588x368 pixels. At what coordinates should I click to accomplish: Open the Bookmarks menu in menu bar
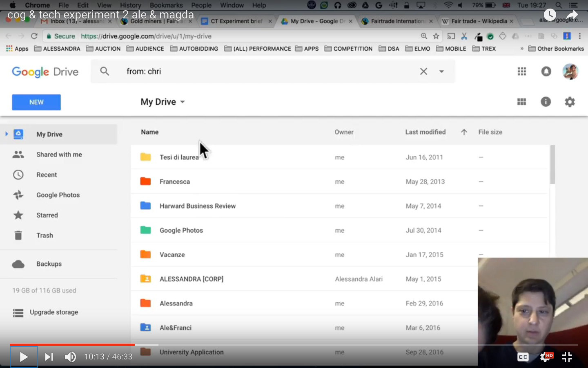pos(166,5)
